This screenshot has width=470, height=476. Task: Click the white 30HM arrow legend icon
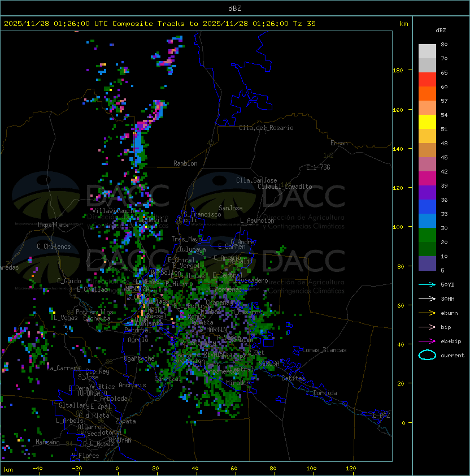pos(427,298)
